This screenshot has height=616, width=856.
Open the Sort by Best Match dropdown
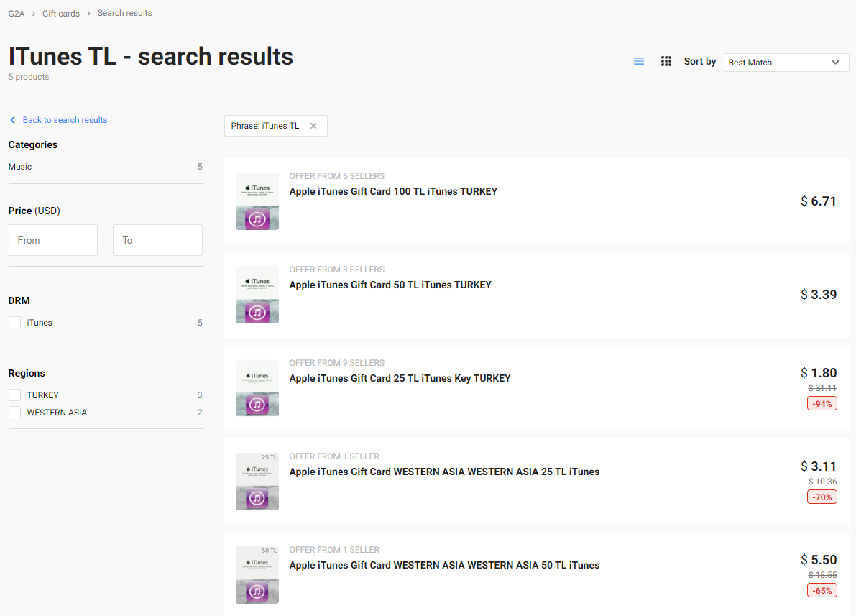[786, 63]
